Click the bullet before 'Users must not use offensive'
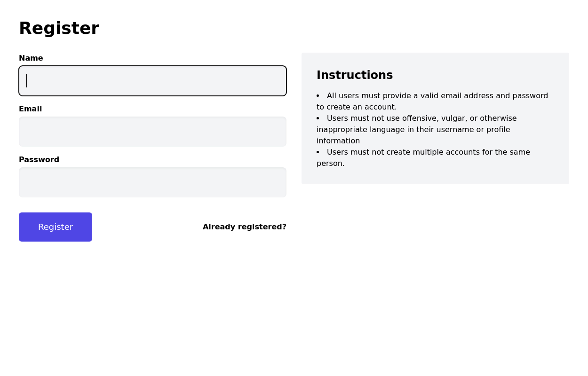 [318, 118]
